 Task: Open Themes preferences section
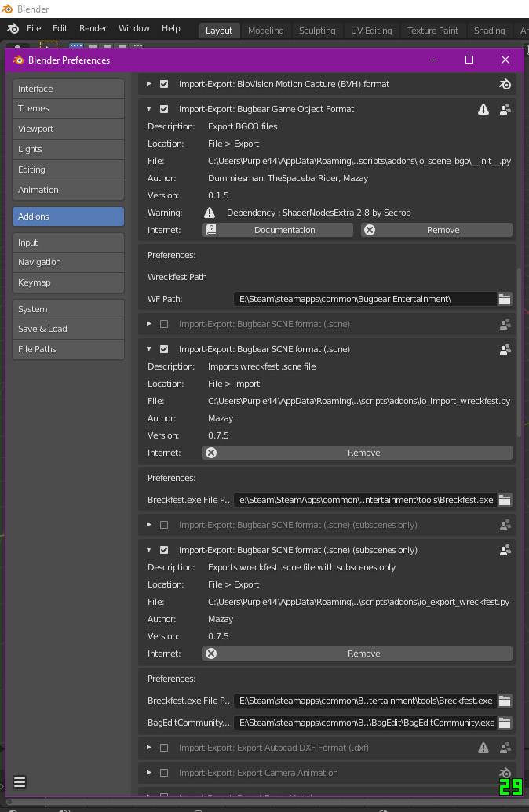point(67,108)
